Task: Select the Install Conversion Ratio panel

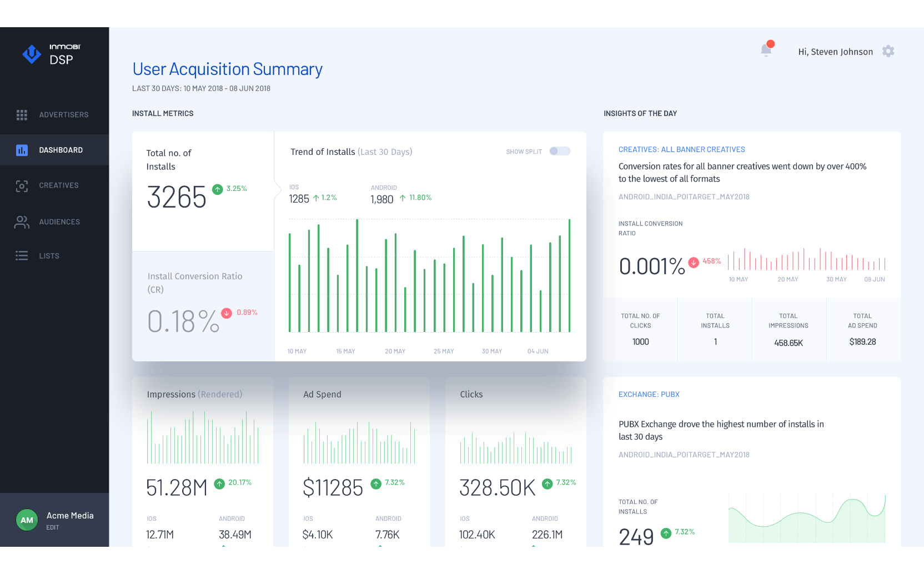Action: [203, 306]
